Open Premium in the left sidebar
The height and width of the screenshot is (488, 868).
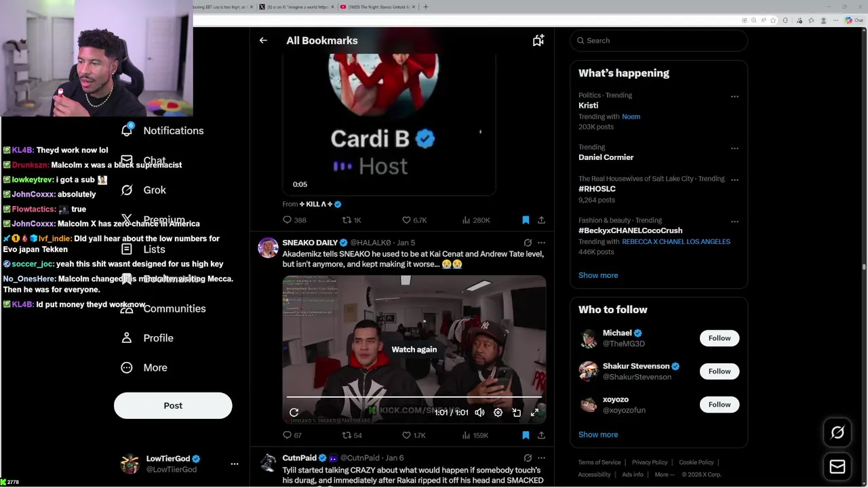[153, 220]
